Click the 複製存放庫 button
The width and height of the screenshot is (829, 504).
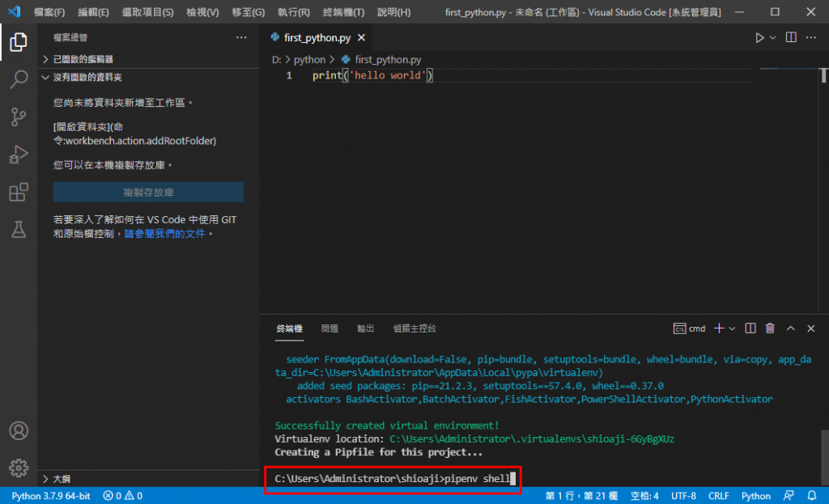click(148, 193)
